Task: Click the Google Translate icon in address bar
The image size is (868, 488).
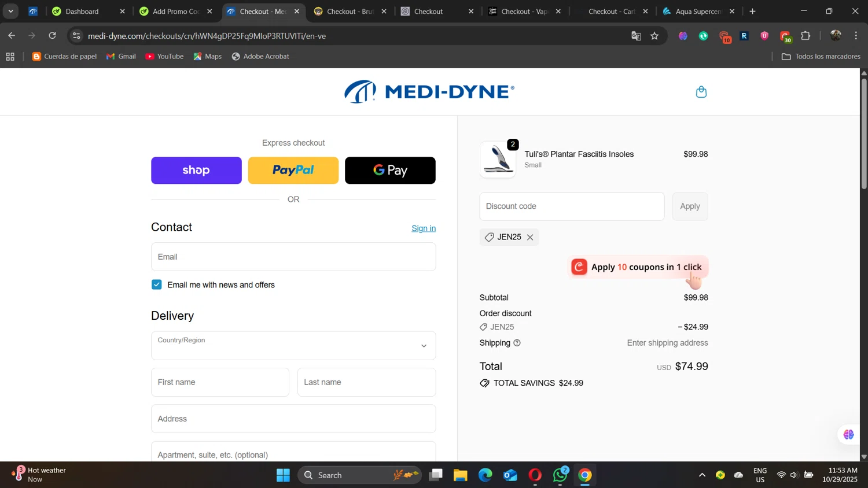Action: click(636, 36)
